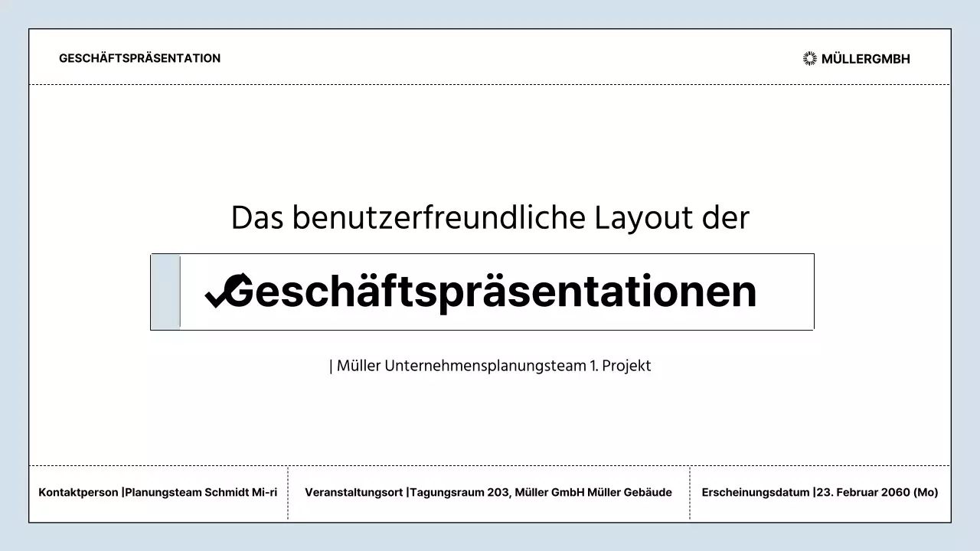Click the divider between Kontaktperson and Veranstaltungsort
Image resolution: width=980 pixels, height=551 pixels.
(288, 493)
